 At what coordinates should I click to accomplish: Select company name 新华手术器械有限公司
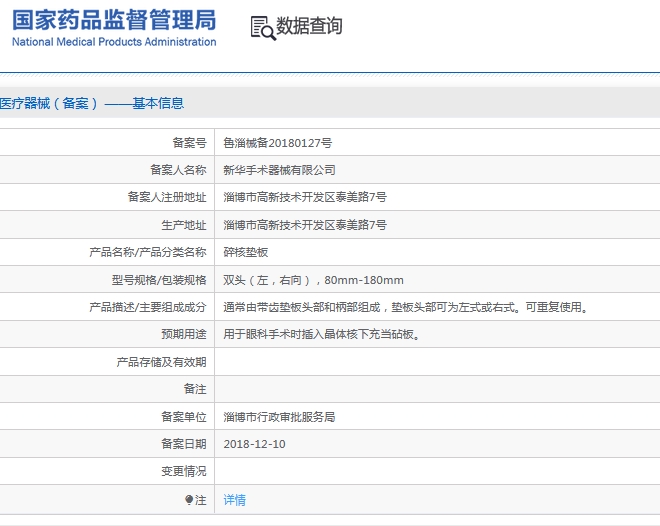tap(279, 170)
